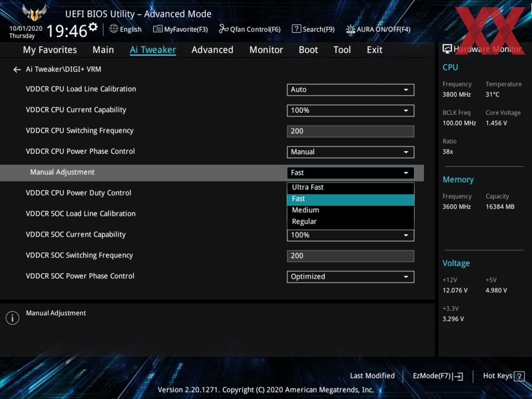Viewport: 532px width, 399px height.
Task: Click the Memory Capacity 16384 MB value
Action: point(500,207)
